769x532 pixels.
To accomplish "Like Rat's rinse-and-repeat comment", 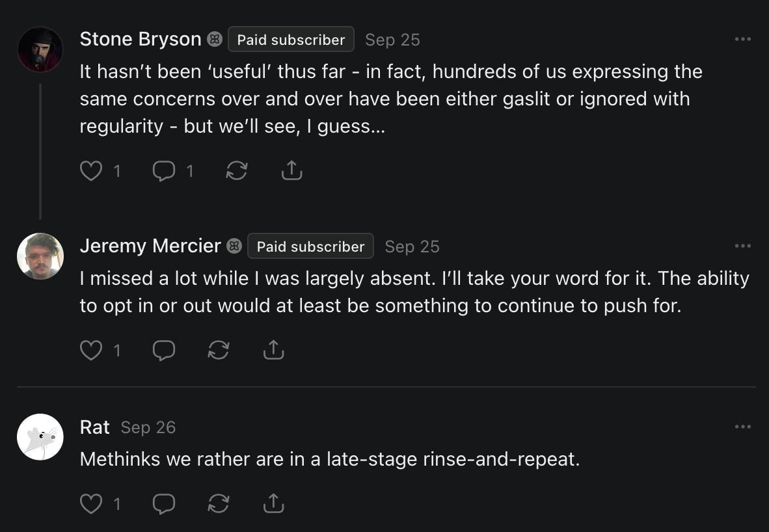I will pos(91,503).
